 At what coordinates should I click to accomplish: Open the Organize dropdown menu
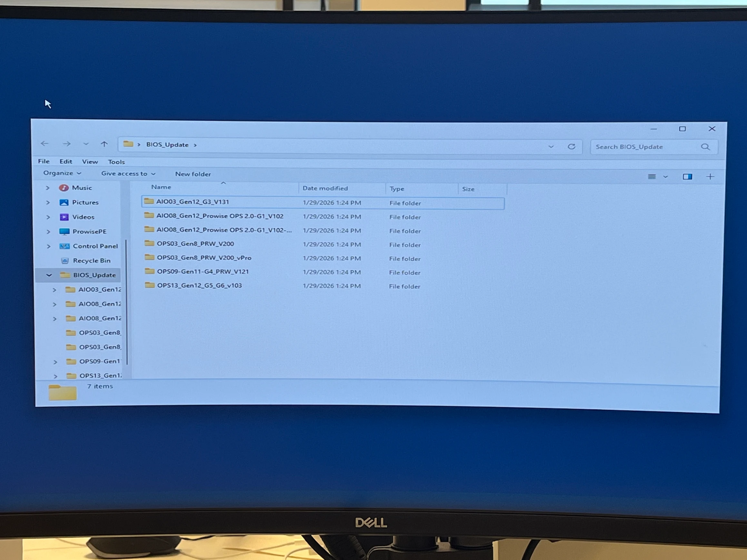click(x=62, y=173)
